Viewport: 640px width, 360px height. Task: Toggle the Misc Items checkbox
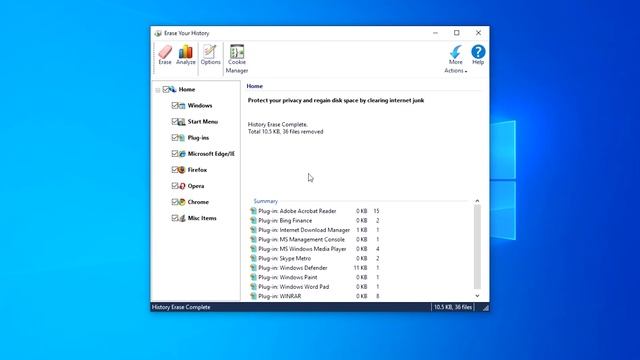175,218
